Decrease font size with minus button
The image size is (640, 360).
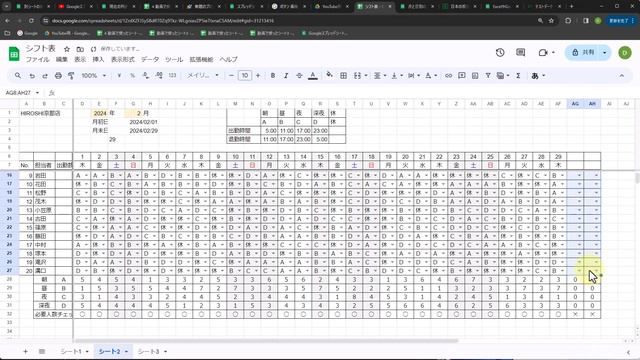point(231,76)
